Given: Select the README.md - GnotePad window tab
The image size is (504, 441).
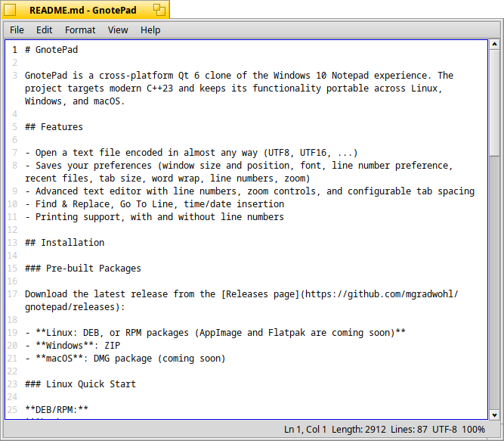Looking at the screenshot, I should coord(83,11).
